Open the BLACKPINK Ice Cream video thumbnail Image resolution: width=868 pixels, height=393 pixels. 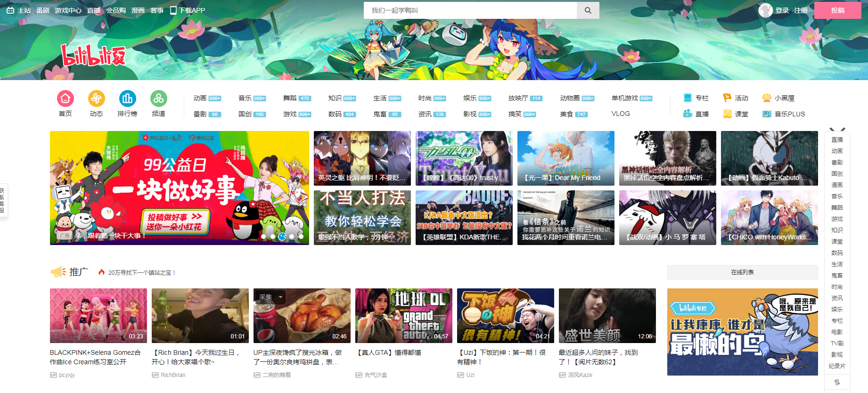tap(98, 316)
